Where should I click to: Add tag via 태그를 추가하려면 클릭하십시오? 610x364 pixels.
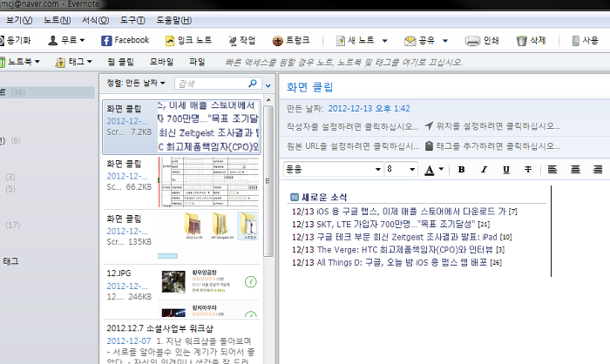pyautogui.click(x=492, y=146)
